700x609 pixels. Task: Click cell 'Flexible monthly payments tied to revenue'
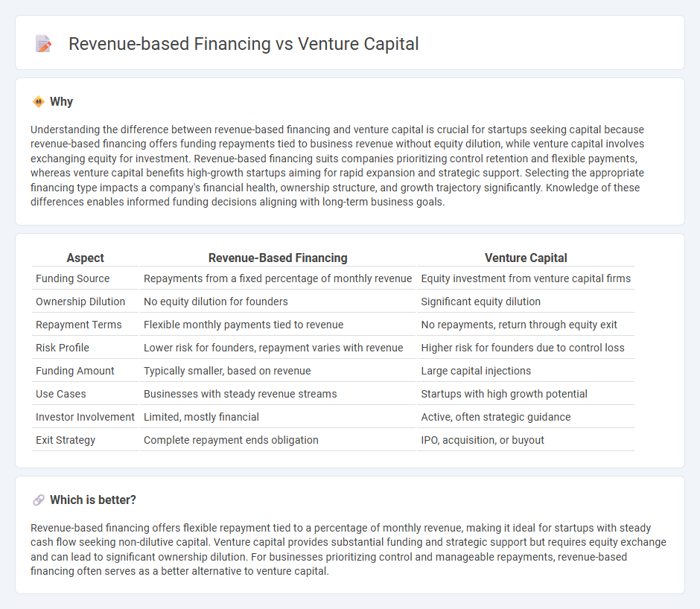278,325
